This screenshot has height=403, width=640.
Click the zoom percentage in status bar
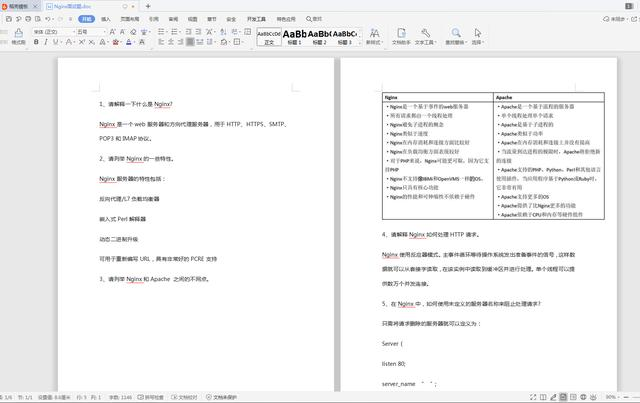(611, 397)
